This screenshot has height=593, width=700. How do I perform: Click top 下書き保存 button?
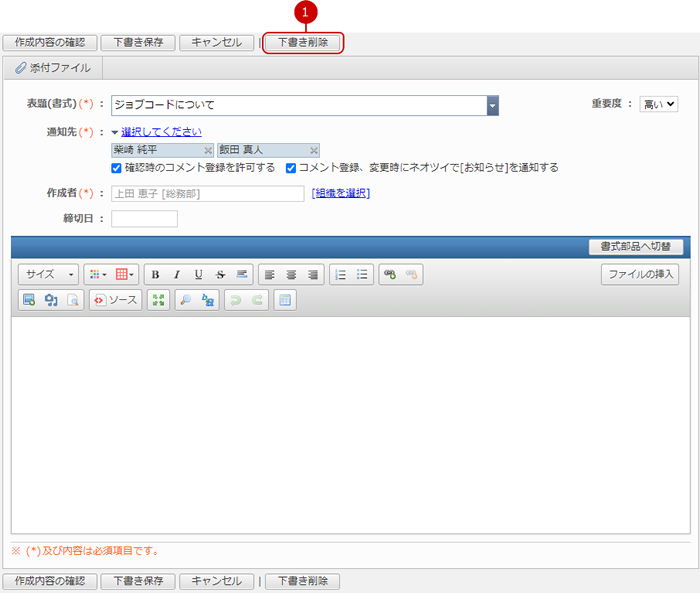[x=138, y=43]
